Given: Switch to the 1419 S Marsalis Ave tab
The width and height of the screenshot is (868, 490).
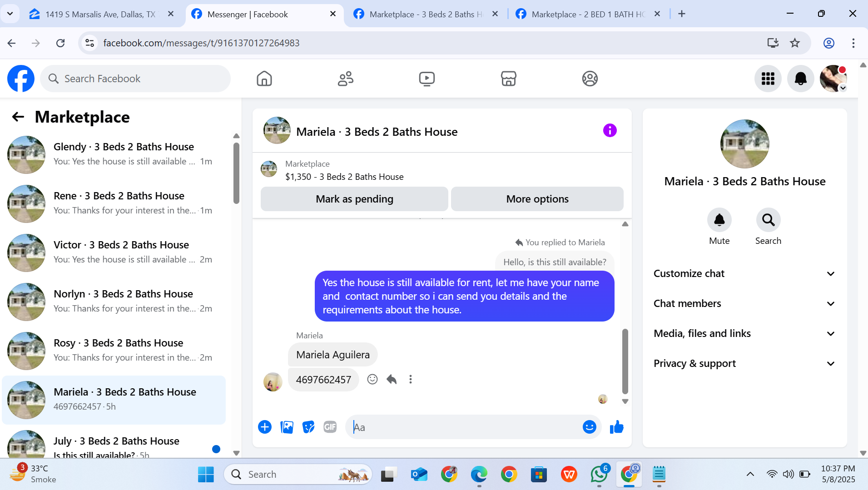Looking at the screenshot, I should pos(100,14).
